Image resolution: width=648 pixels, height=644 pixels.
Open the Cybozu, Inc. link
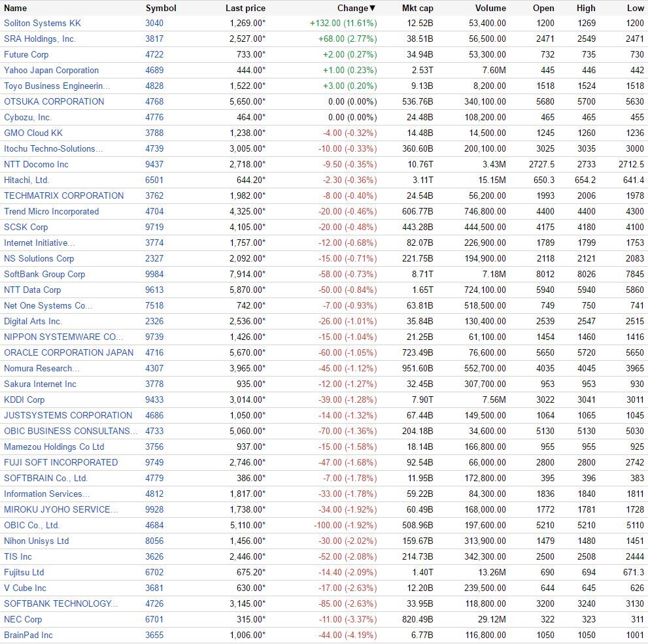(x=27, y=117)
